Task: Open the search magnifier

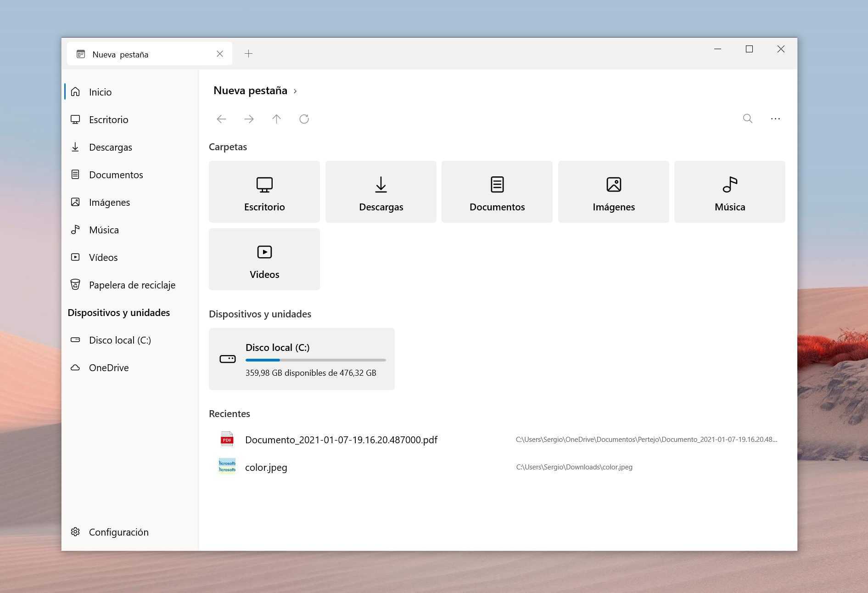Action: (748, 119)
